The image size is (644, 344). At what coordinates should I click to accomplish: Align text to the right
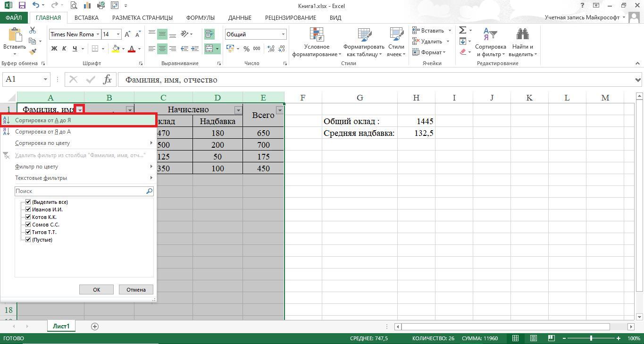pyautogui.click(x=173, y=49)
